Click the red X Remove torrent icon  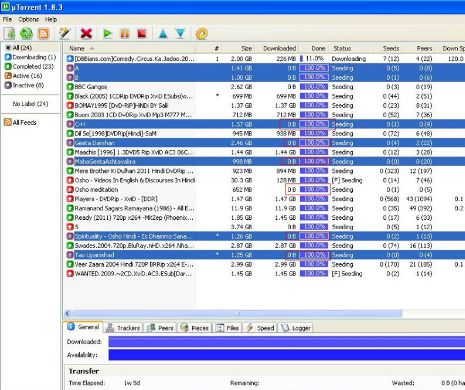(x=86, y=34)
